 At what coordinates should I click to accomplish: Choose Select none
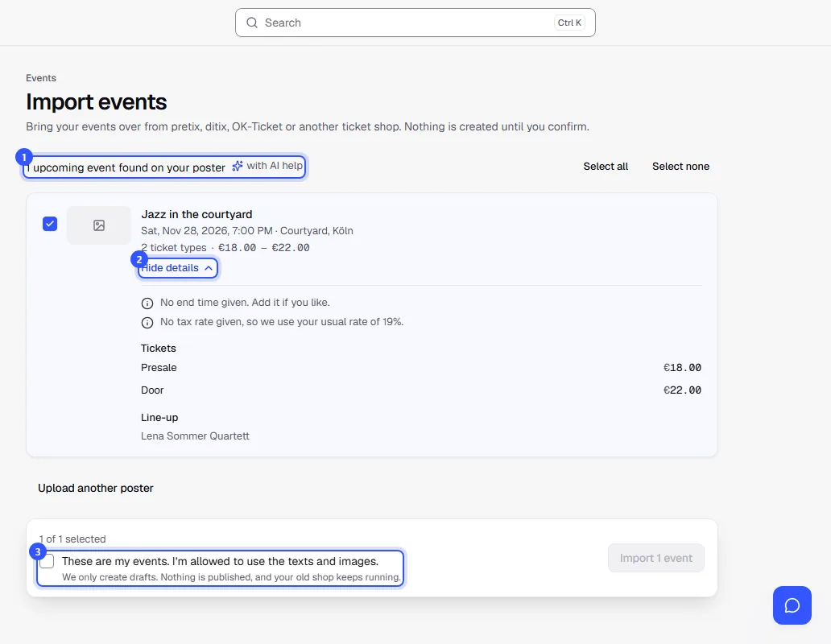point(680,167)
